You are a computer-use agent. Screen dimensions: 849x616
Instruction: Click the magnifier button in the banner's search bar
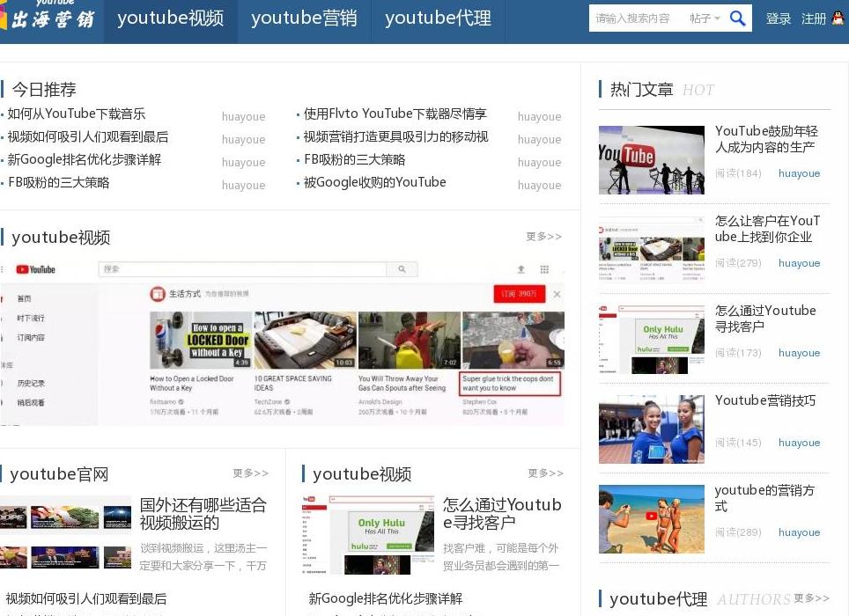(402, 268)
